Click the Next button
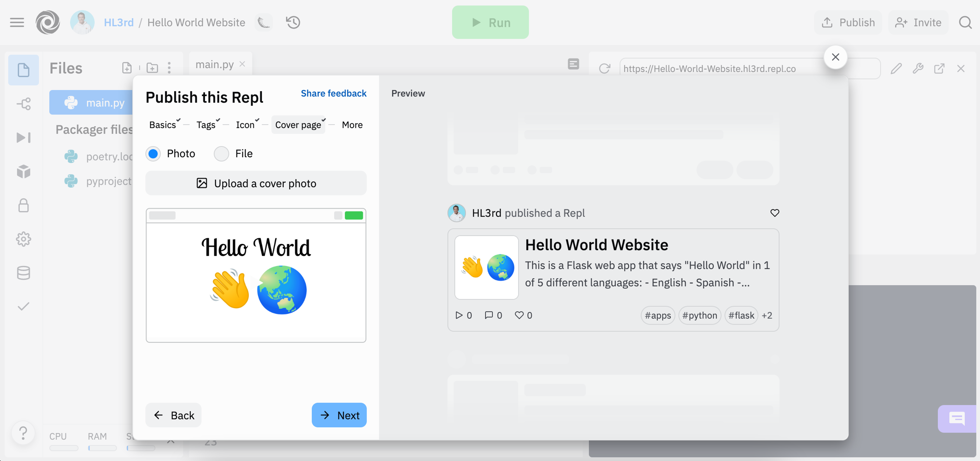 pos(339,415)
